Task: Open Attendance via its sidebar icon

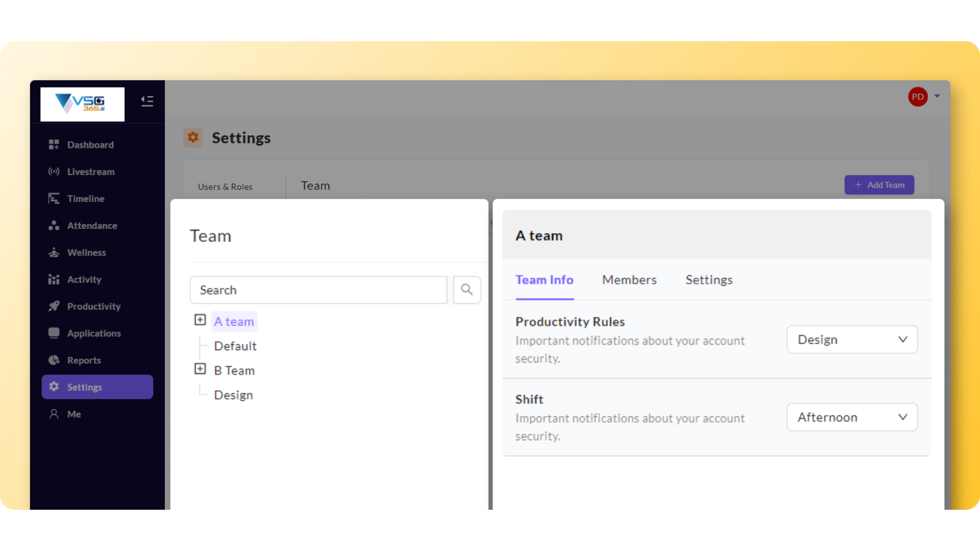Action: [54, 226]
